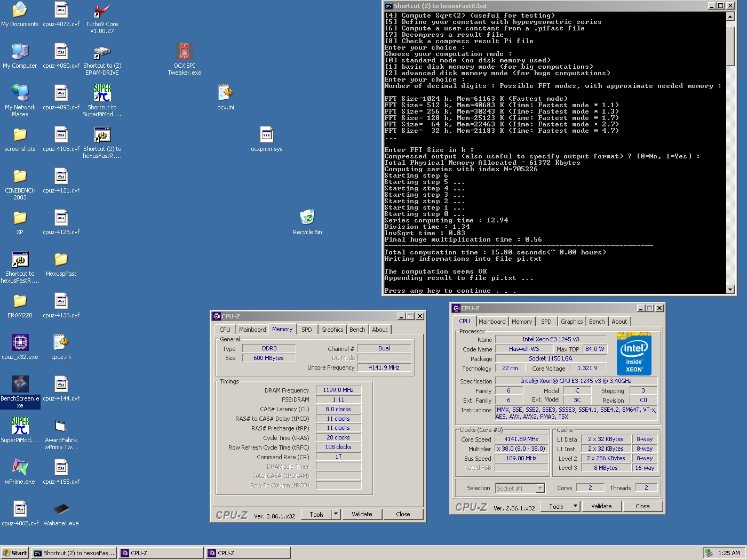Image resolution: width=747 pixels, height=560 pixels.
Task: Click Validate in right CPU-Z window
Action: pyautogui.click(x=601, y=506)
